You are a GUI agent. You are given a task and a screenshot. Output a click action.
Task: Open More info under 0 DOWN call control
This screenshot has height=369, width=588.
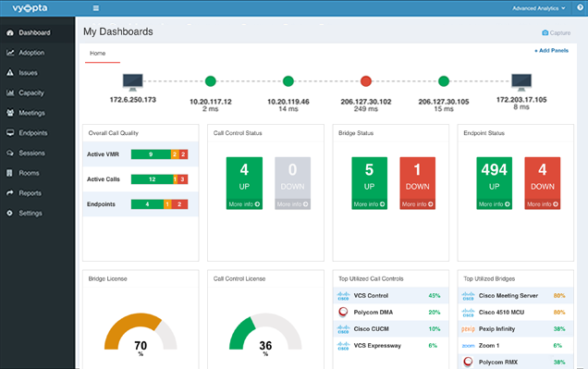[292, 204]
